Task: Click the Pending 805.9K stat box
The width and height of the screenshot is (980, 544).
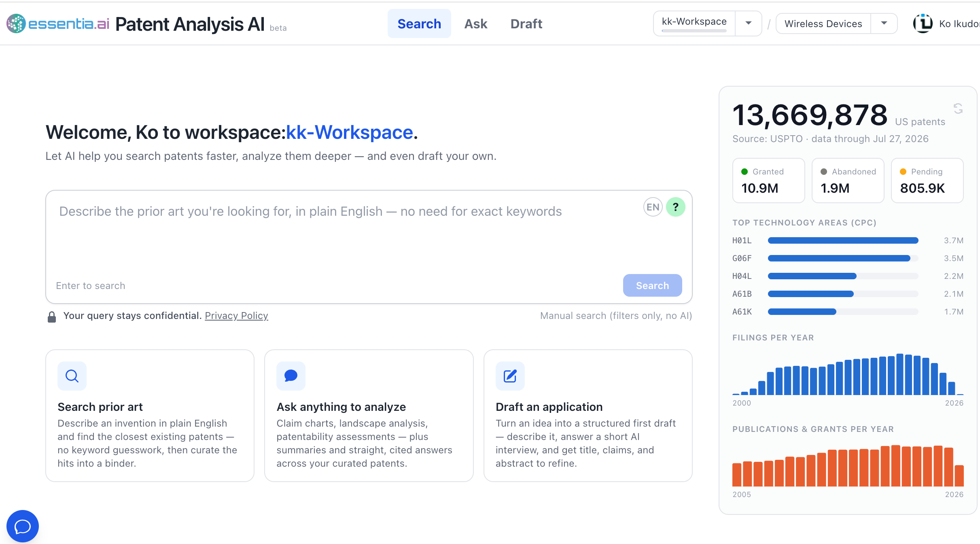Action: (x=927, y=181)
